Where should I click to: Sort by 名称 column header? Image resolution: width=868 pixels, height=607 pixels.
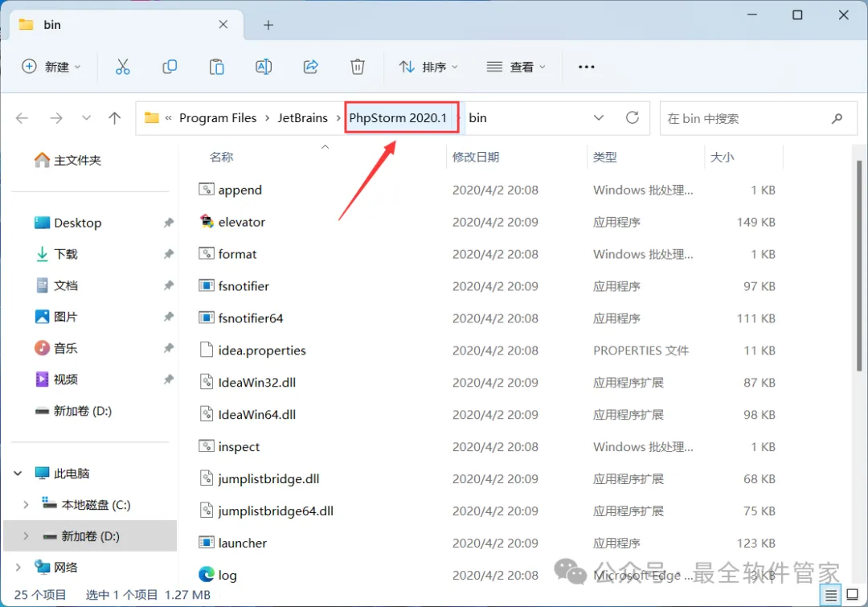pos(222,158)
